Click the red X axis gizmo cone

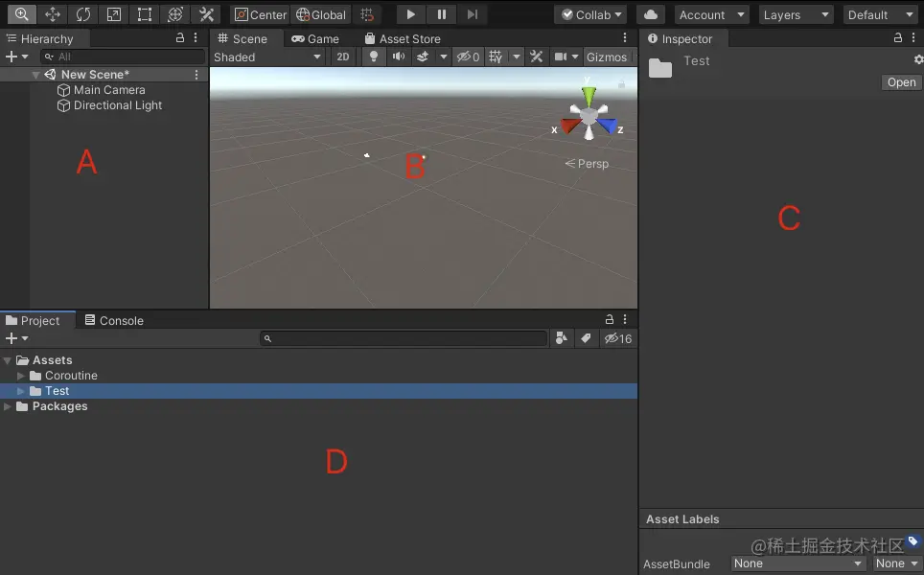coord(570,125)
